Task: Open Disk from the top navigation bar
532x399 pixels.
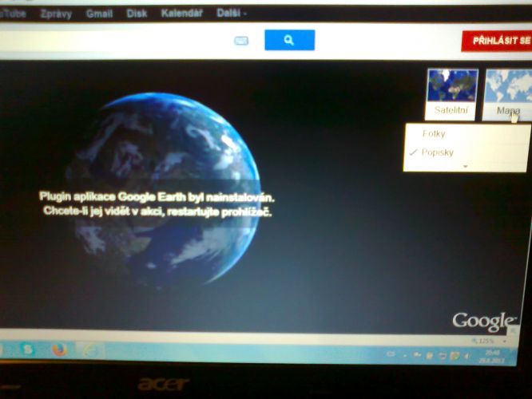Action: 137,14
